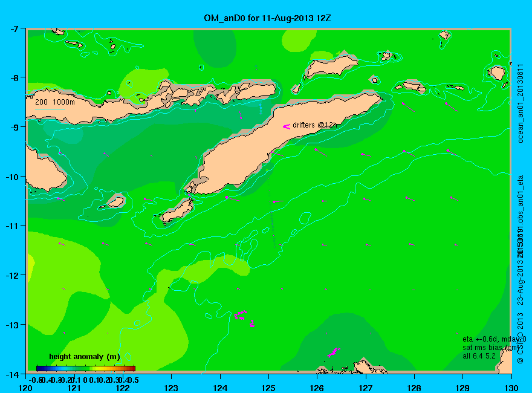Click the cyan line under '200 1000m'
Screen dimensions: 532x393
(50, 109)
